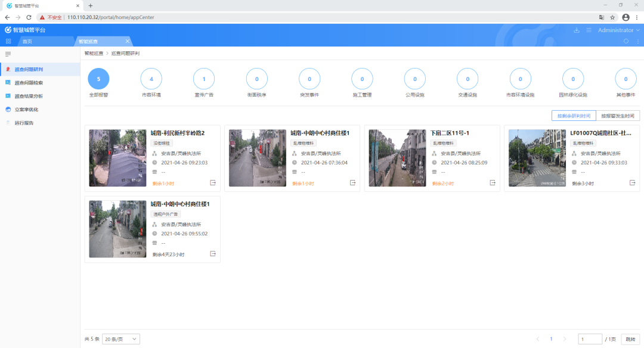Go to the next page arrow
Screen dimensions: 644x348
564,339
